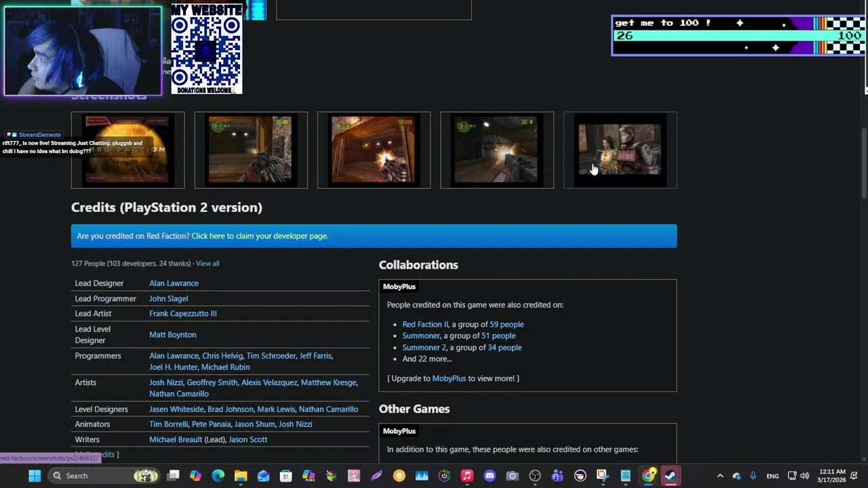This screenshot has width=868, height=488.
Task: Open Alan Lawrance's Lead Designer profile
Action: click(x=174, y=283)
